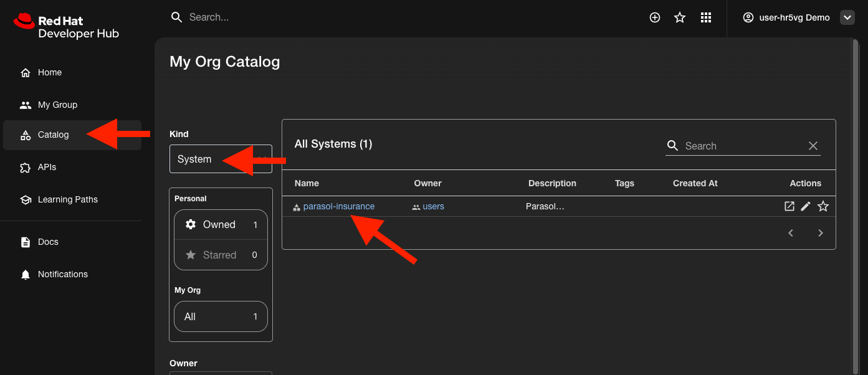Open Catalog in the sidebar
Screen dimensions: 868x375
coord(72,135)
